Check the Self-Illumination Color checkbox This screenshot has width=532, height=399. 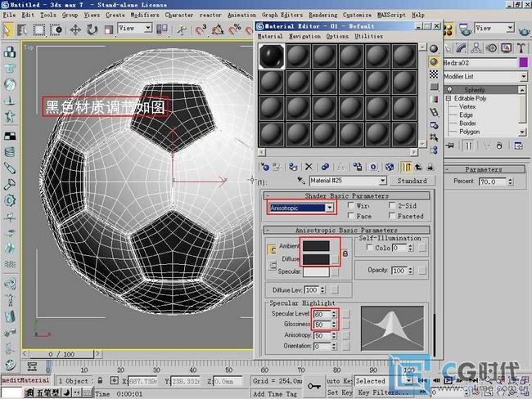pyautogui.click(x=370, y=248)
